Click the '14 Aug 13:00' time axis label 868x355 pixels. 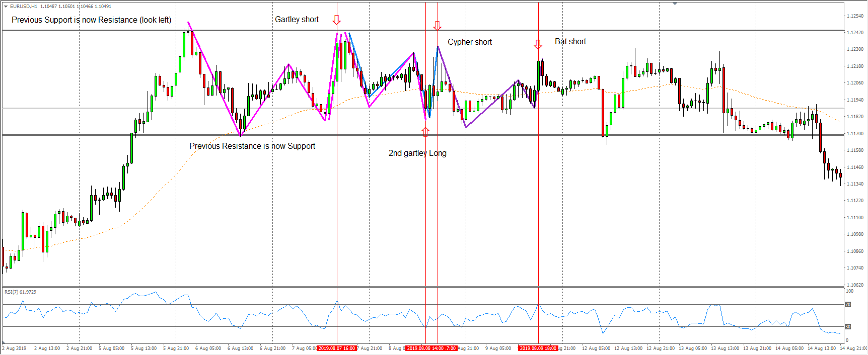[822, 348]
